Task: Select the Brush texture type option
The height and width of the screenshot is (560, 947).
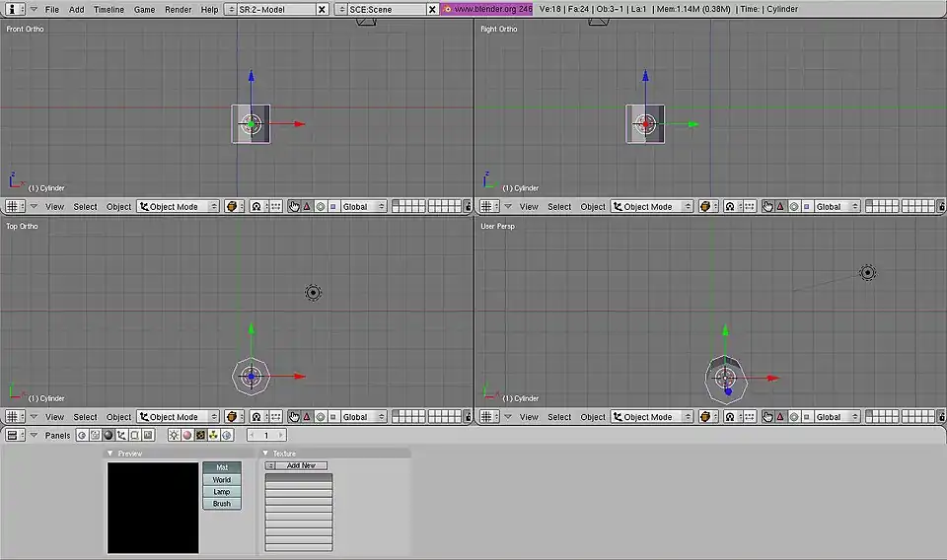Action: (222, 504)
